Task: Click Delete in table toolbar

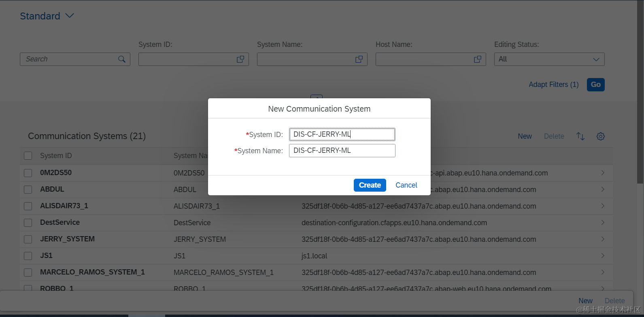Action: [x=554, y=136]
